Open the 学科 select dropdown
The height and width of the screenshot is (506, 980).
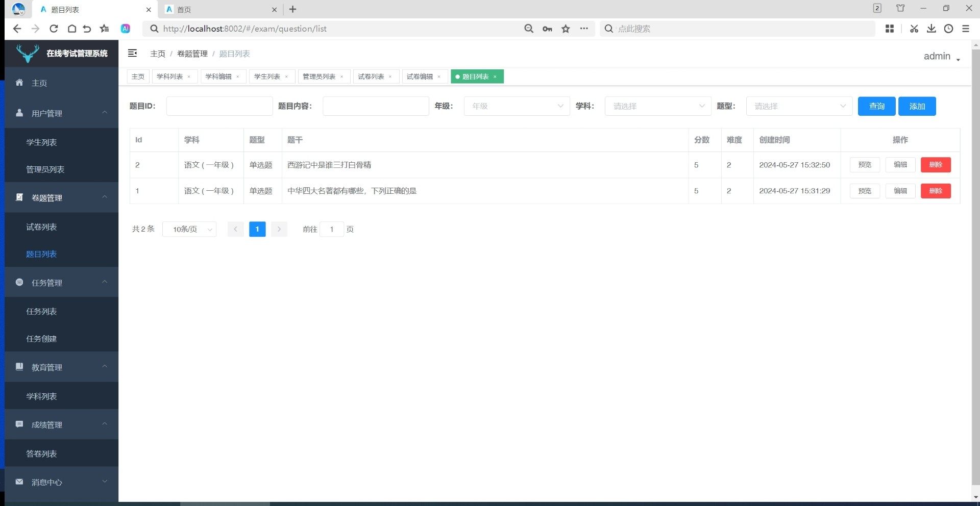click(657, 106)
